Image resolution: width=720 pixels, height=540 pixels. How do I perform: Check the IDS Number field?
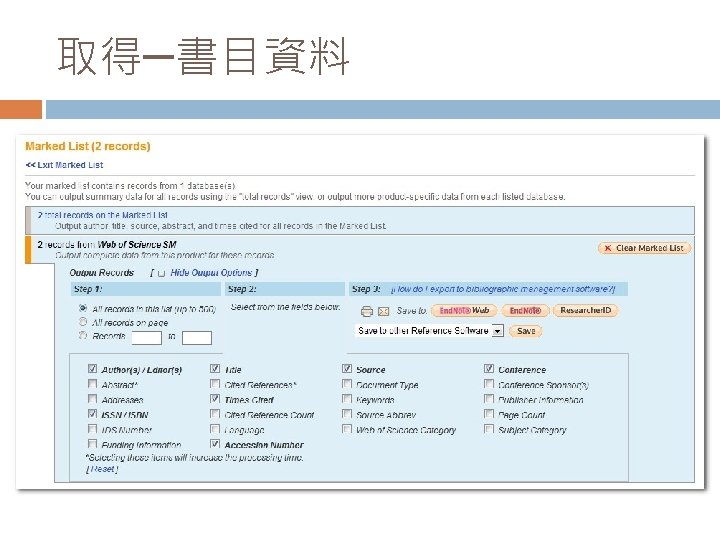92,429
